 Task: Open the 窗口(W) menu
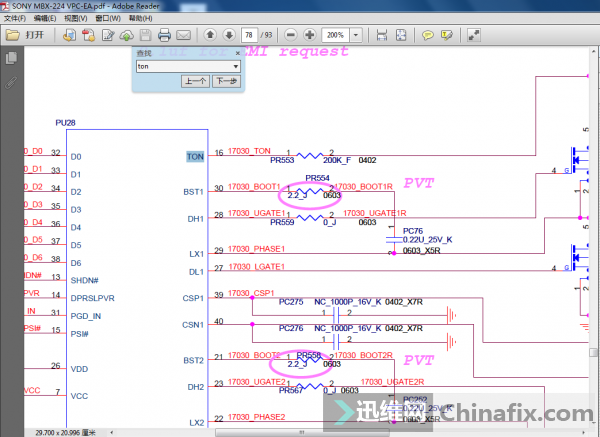[108, 18]
